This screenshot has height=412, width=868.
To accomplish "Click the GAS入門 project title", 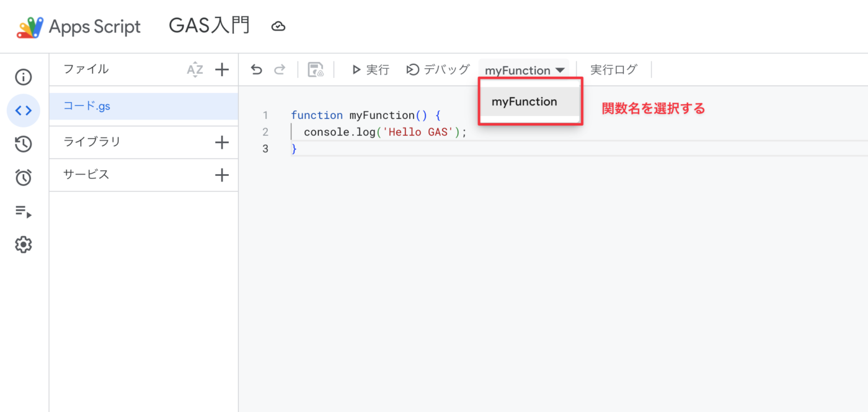I will tap(210, 26).
